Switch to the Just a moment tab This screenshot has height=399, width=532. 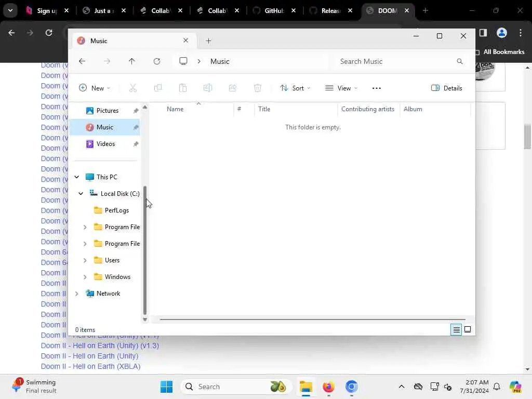click(x=104, y=10)
